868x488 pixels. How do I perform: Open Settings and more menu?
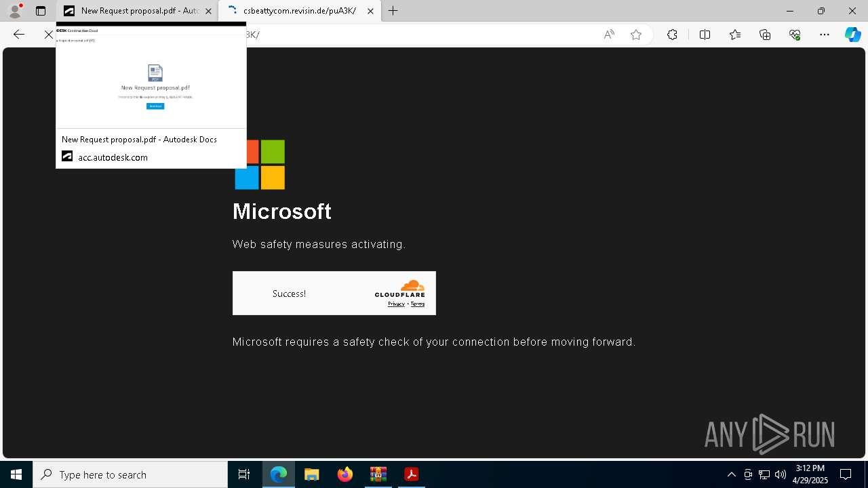point(825,35)
